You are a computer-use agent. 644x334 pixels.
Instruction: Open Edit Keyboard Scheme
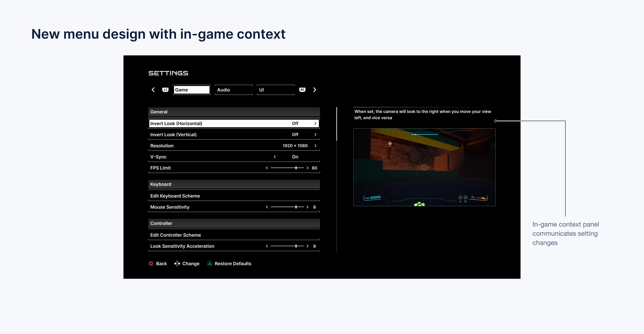[175, 196]
